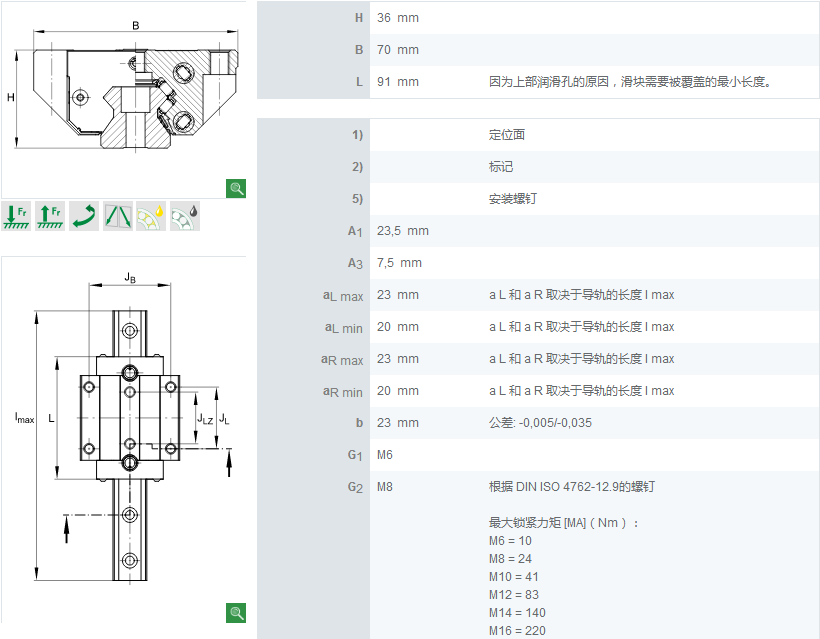Click the magnifier icon on top-view drawing
Viewport: 820px width, 639px height.
pyautogui.click(x=236, y=613)
